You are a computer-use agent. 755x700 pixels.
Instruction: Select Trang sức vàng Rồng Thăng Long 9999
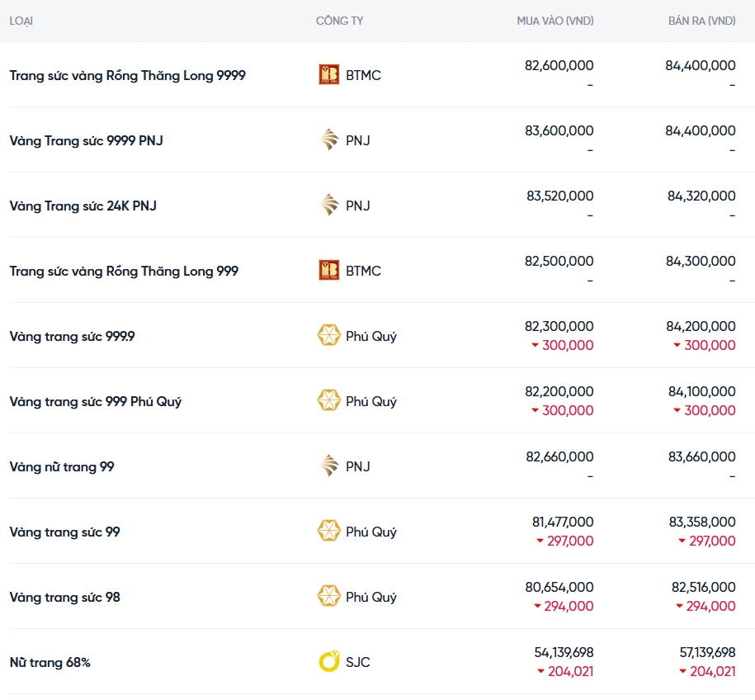tap(128, 76)
